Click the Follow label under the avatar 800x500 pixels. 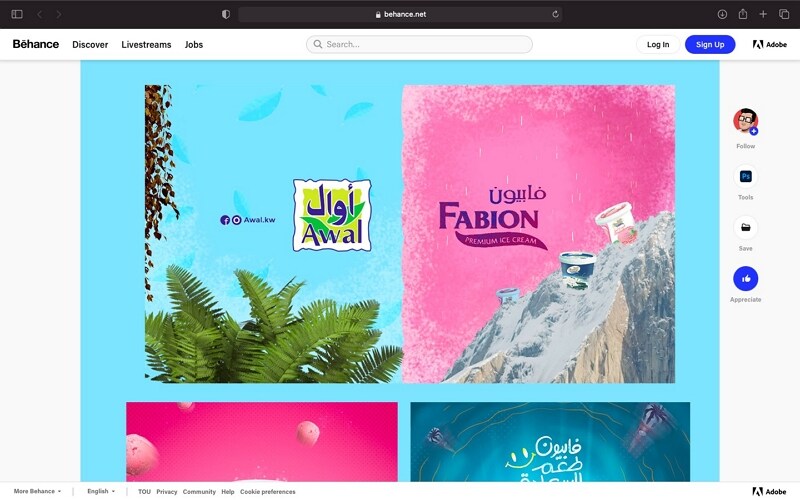(745, 146)
